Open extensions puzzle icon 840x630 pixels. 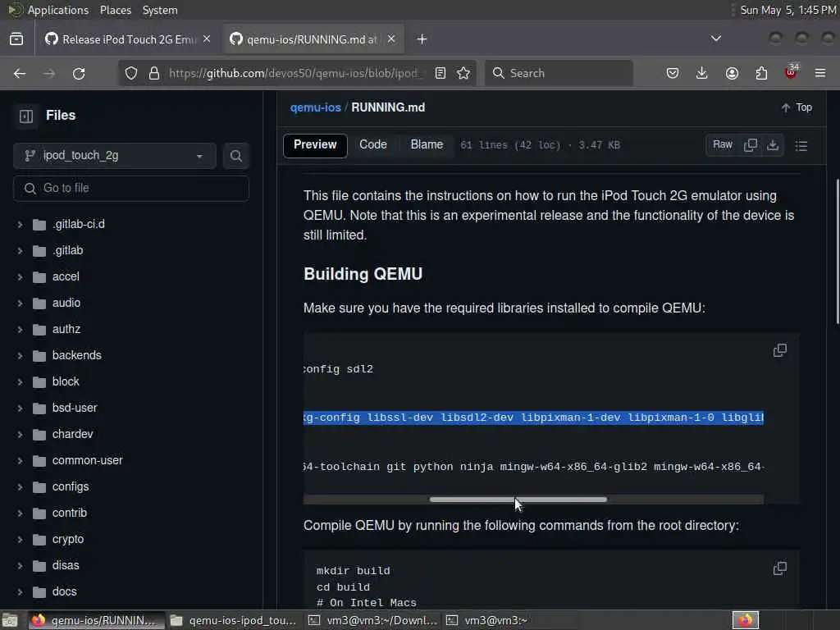tap(761, 73)
